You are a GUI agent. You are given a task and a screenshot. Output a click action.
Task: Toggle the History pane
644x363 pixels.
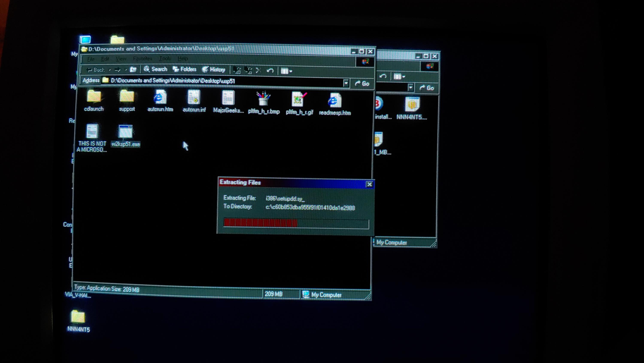[214, 70]
